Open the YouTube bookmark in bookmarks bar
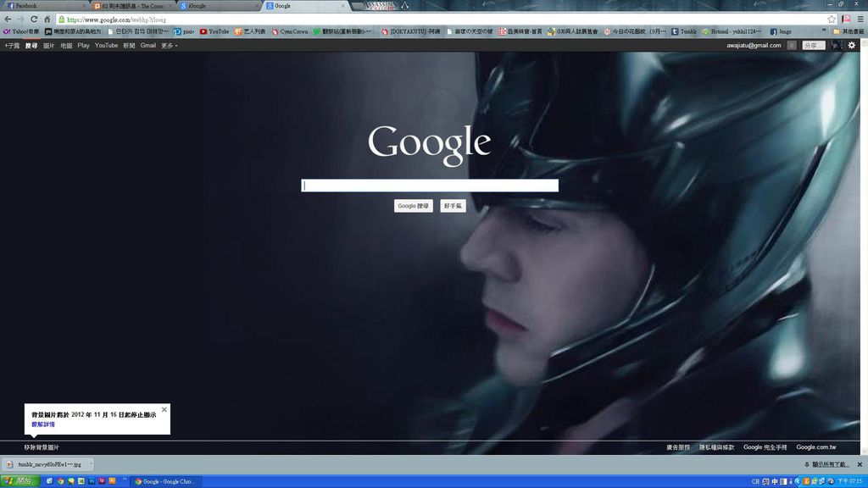 pyautogui.click(x=214, y=31)
